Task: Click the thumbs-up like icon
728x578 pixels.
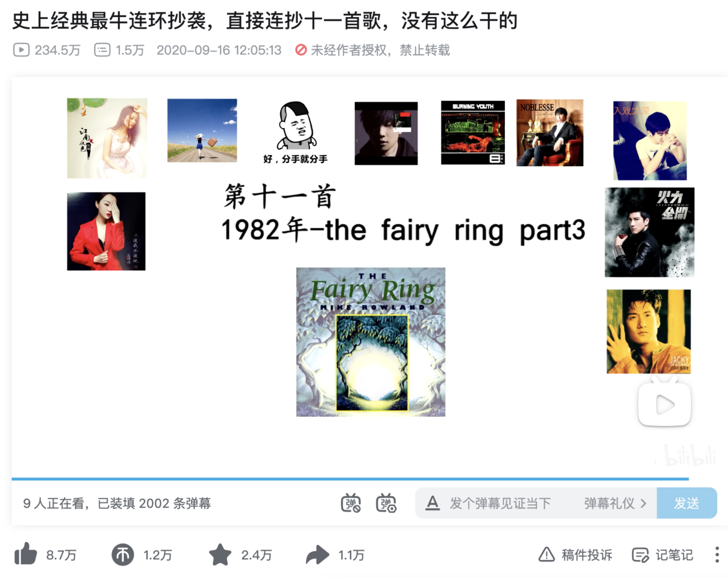Action: [26, 555]
